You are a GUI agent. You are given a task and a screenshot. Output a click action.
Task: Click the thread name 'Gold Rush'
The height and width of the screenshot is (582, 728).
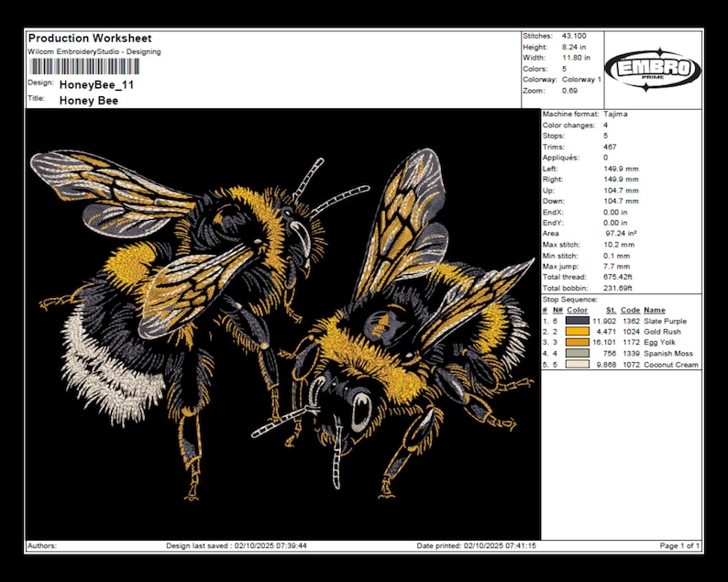[x=662, y=332]
